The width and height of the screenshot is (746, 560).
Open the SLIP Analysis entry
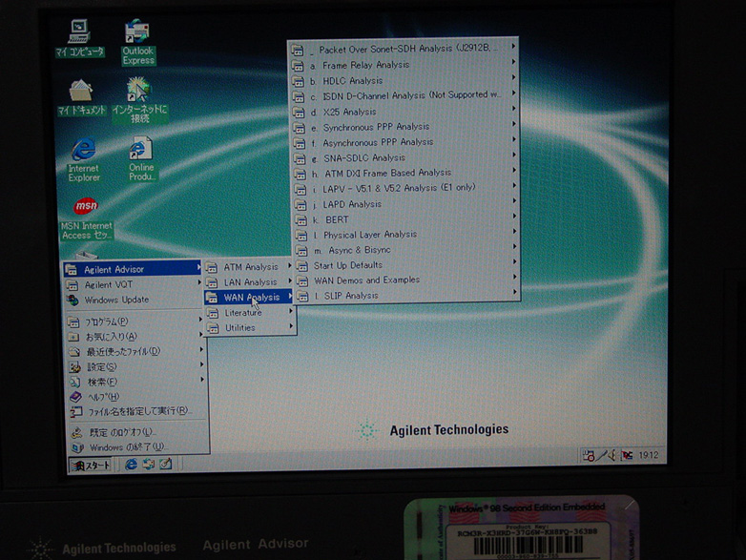[x=407, y=296]
